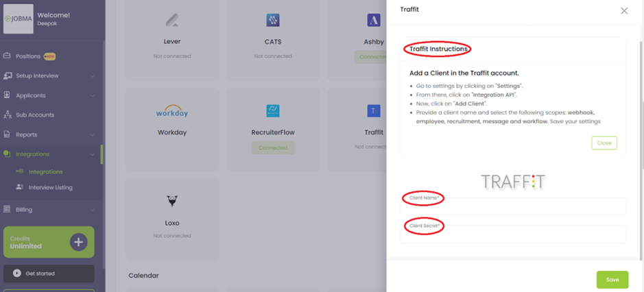Image resolution: width=644 pixels, height=292 pixels.
Task: Click the Sub Accounts hierarchy icon
Action: (x=7, y=114)
